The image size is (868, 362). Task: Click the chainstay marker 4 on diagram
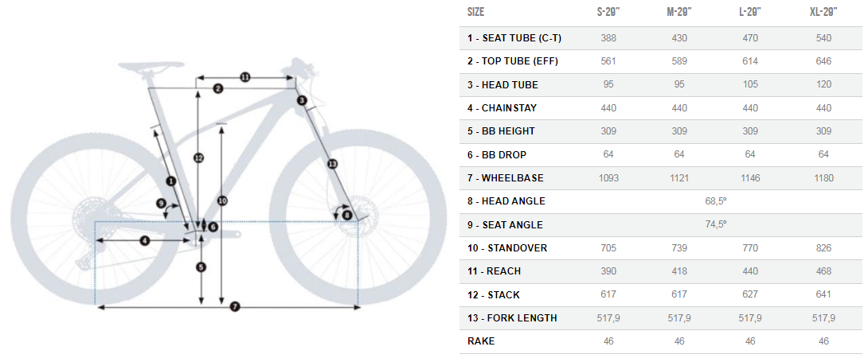(144, 240)
